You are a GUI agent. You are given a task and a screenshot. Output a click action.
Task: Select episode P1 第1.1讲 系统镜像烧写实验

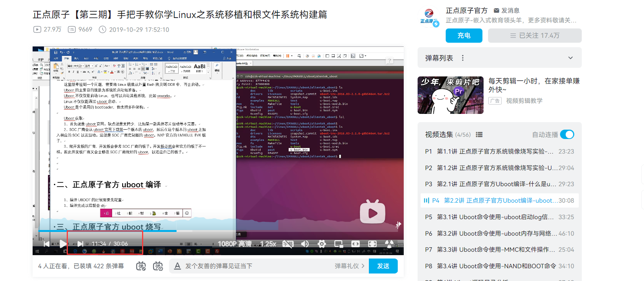500,151
